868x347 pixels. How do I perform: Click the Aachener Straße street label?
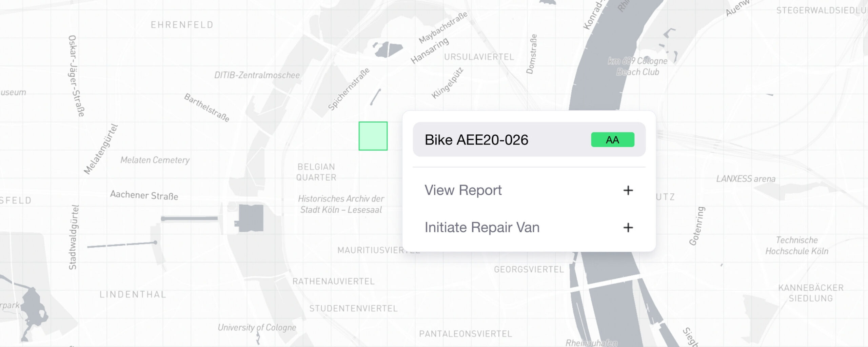point(144,195)
